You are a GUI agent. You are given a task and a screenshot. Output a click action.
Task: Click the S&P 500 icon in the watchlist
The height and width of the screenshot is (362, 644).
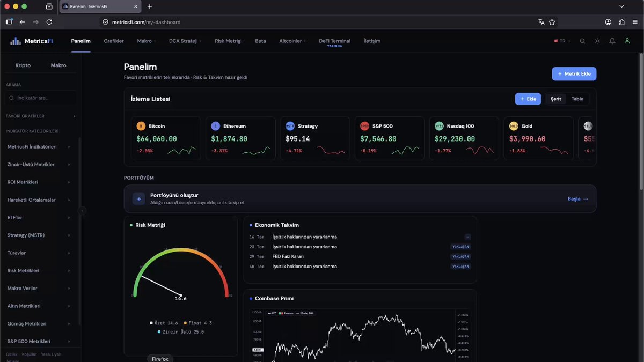click(365, 126)
